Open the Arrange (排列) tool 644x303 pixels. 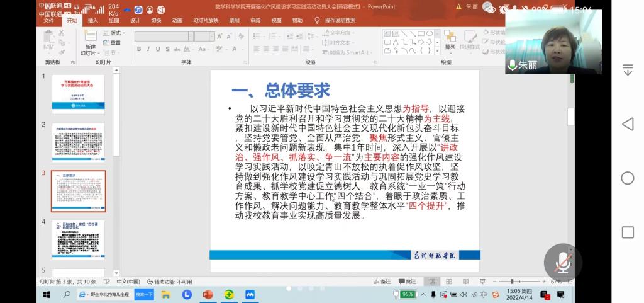pyautogui.click(x=450, y=39)
